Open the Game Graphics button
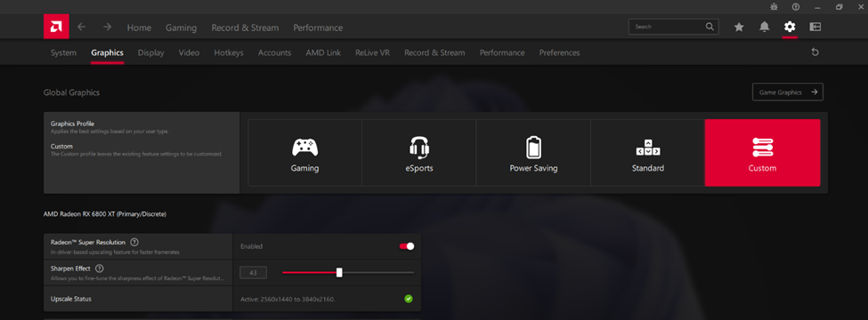The width and height of the screenshot is (868, 320). tap(788, 92)
